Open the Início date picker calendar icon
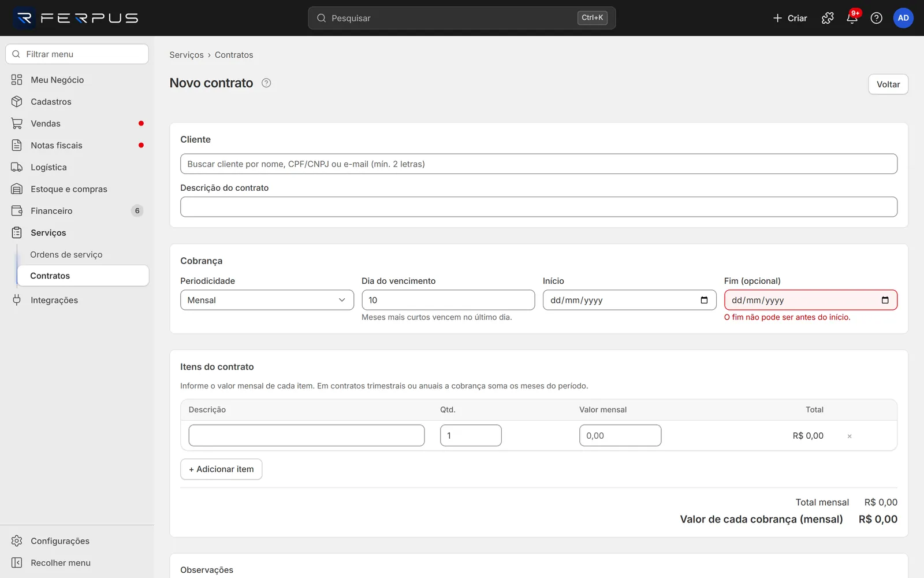Image resolution: width=924 pixels, height=578 pixels. coord(704,300)
